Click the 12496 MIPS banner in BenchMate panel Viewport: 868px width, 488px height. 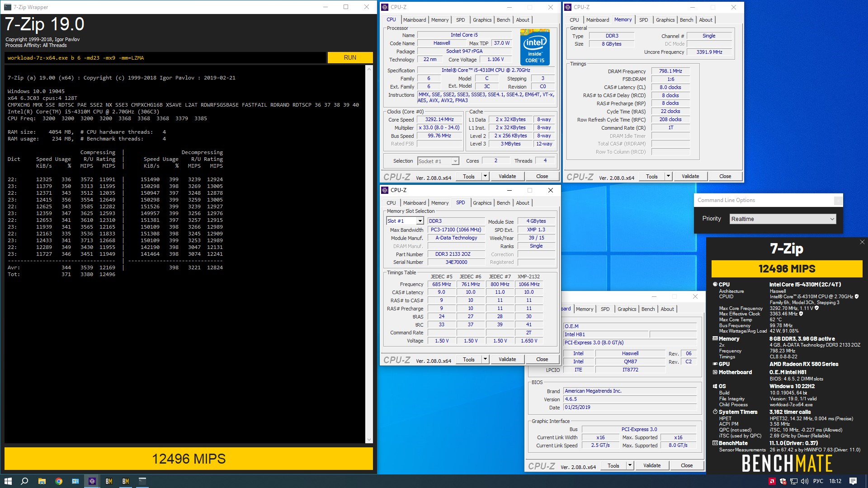(787, 269)
